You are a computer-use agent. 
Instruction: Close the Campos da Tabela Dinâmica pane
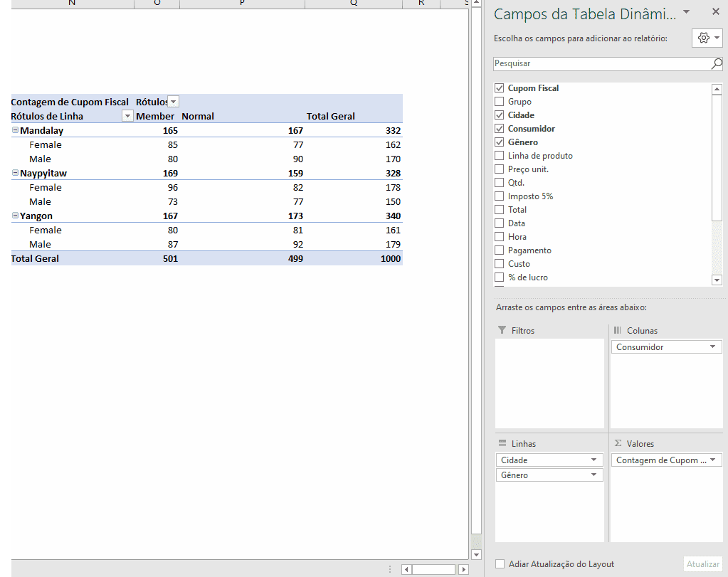(715, 11)
